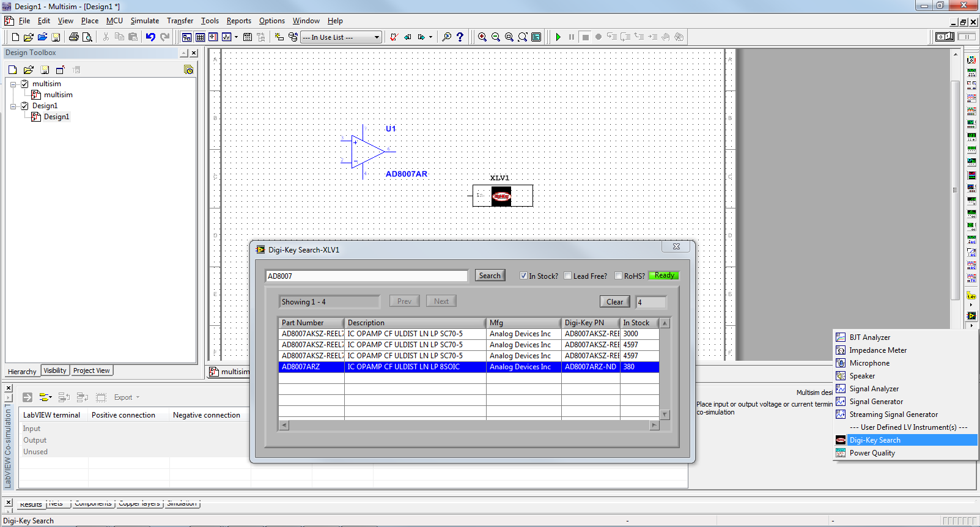Toggle the Spreadsheet view toolbar icon
980x527 pixels.
pyautogui.click(x=200, y=37)
